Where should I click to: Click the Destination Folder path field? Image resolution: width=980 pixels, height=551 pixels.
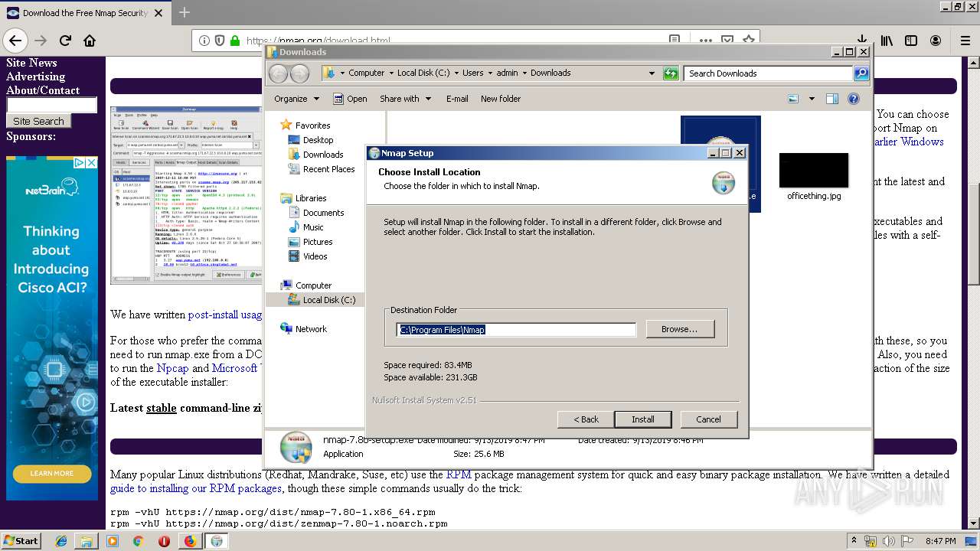(x=516, y=330)
